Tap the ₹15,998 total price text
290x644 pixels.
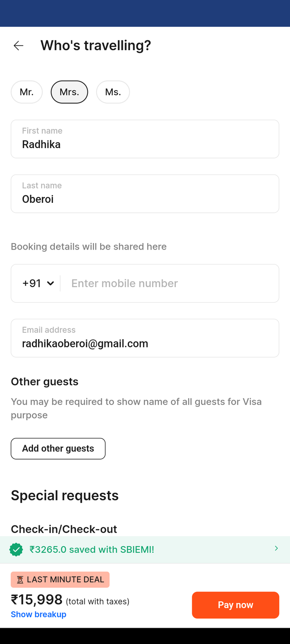coord(37,600)
